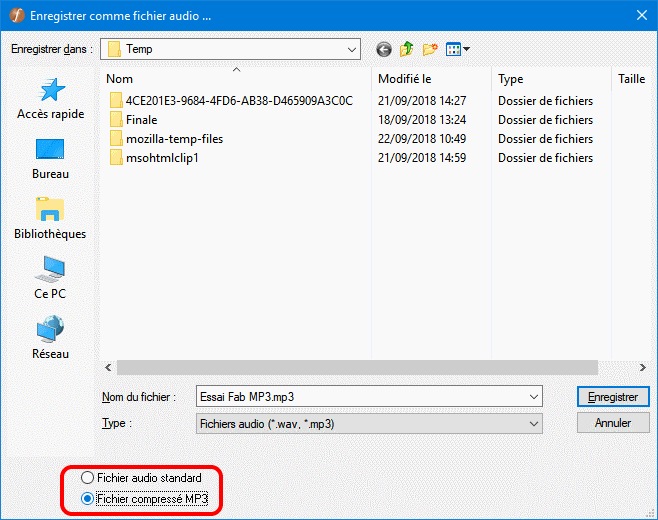The height and width of the screenshot is (520, 658).
Task: Expand the Enregistrer dans folder dropdown
Action: pyautogui.click(x=351, y=49)
